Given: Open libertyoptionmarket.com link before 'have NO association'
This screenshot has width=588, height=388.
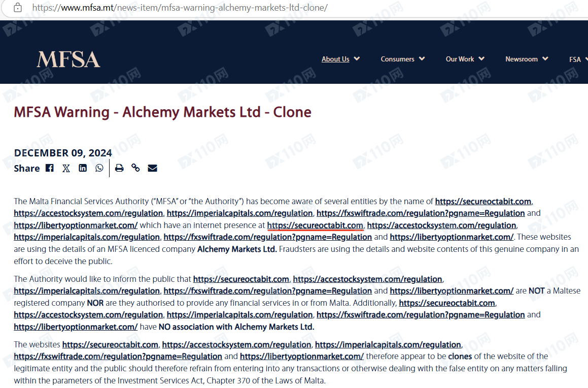Looking at the screenshot, I should 76,327.
